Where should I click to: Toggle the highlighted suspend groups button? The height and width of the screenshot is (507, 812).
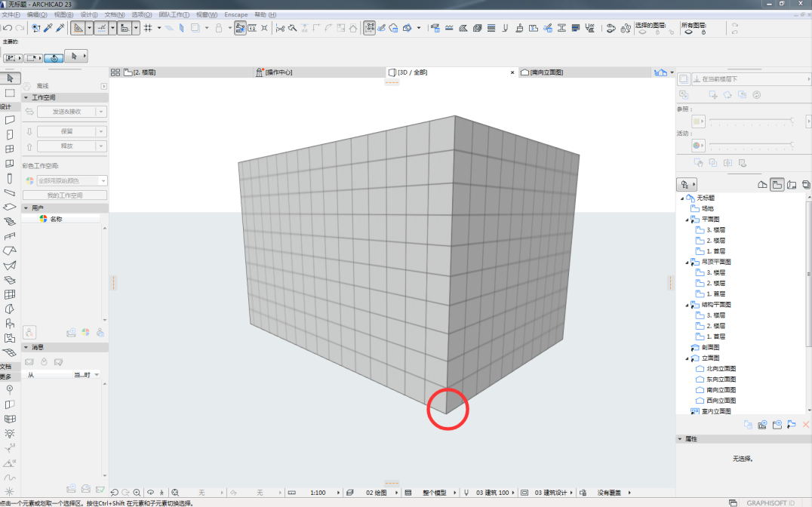(369, 28)
